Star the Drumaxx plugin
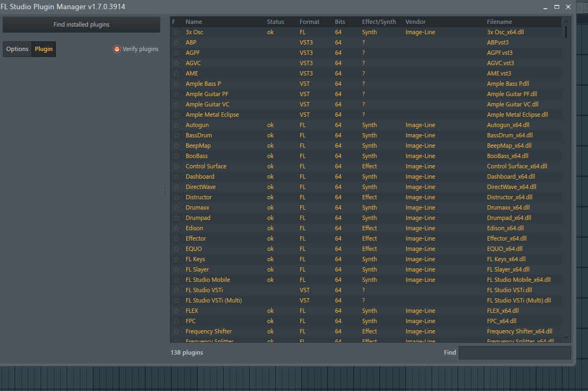Image resolution: width=588 pixels, height=391 pixels. [176, 207]
